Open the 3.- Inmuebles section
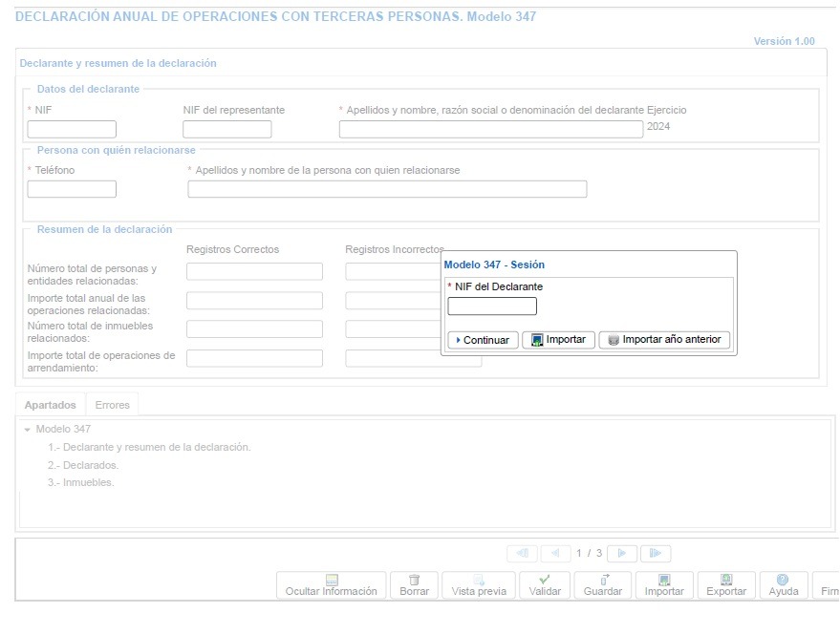Image resolution: width=840 pixels, height=635 pixels. 81,482
